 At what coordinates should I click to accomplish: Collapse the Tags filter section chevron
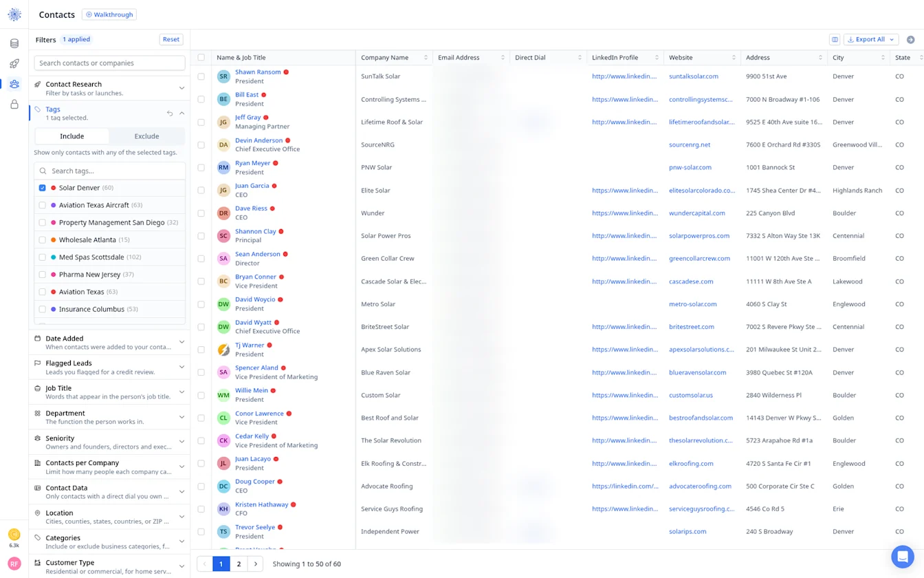point(182,114)
